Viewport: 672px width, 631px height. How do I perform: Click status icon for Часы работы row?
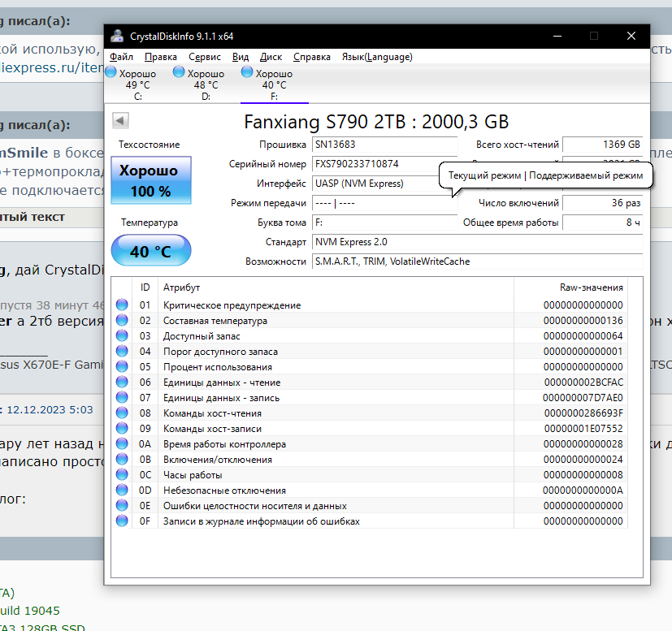(x=122, y=474)
